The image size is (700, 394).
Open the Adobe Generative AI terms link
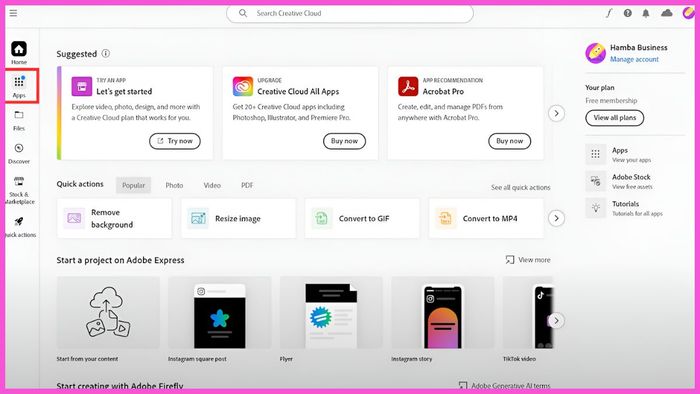[x=511, y=385]
